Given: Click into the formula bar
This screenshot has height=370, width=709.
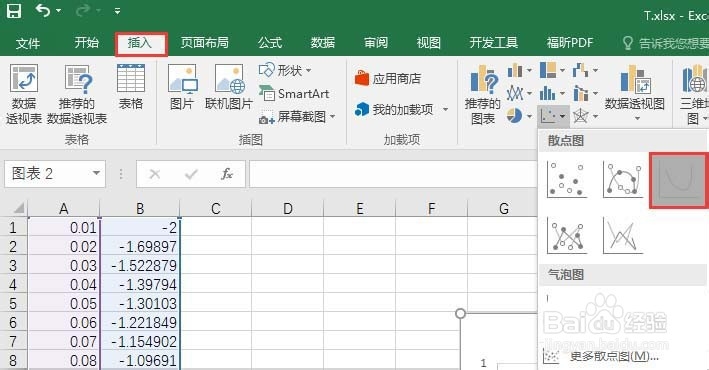Looking at the screenshot, I should [x=392, y=174].
